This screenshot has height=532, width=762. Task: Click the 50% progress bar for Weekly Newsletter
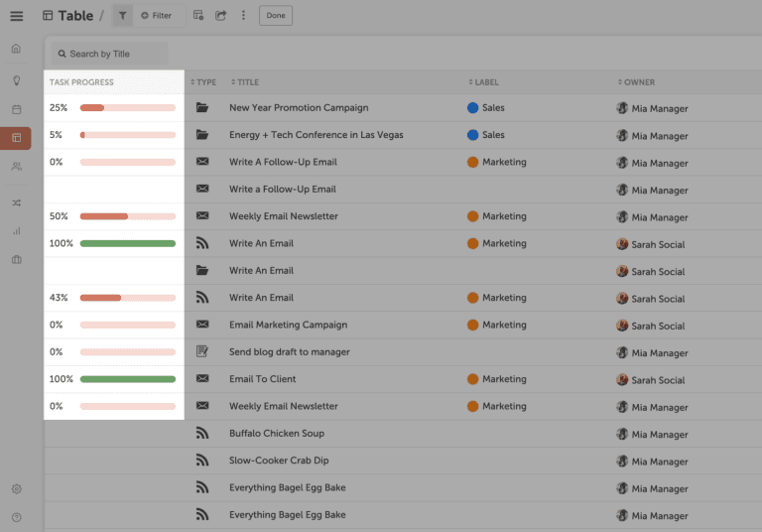tap(127, 216)
